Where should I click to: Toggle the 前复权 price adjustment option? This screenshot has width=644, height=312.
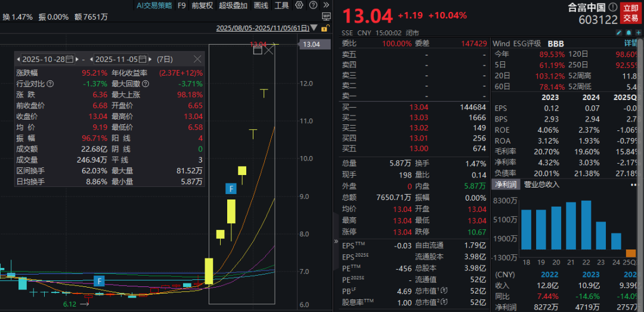tap(203, 5)
